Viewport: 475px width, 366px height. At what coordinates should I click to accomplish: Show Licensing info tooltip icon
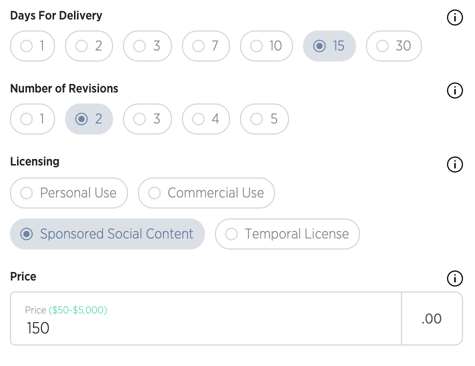pyautogui.click(x=455, y=164)
